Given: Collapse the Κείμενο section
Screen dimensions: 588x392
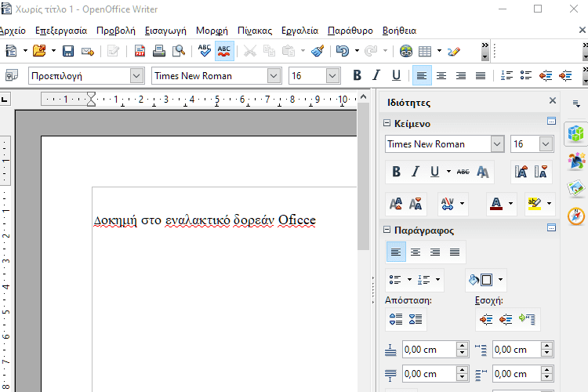Looking at the screenshot, I should click(387, 123).
